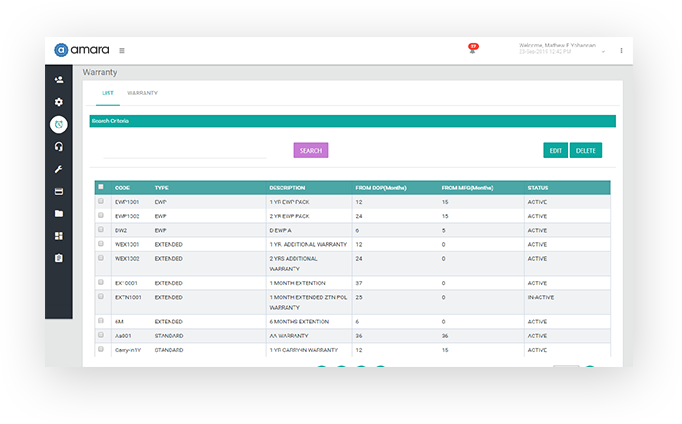The image size is (682, 424).
Task: Click the EDIT button
Action: (x=555, y=150)
